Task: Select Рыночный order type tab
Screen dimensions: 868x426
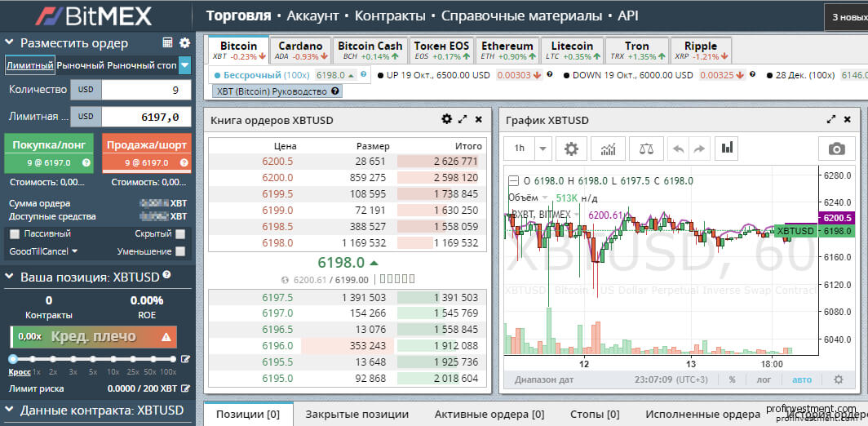Action: point(80,65)
